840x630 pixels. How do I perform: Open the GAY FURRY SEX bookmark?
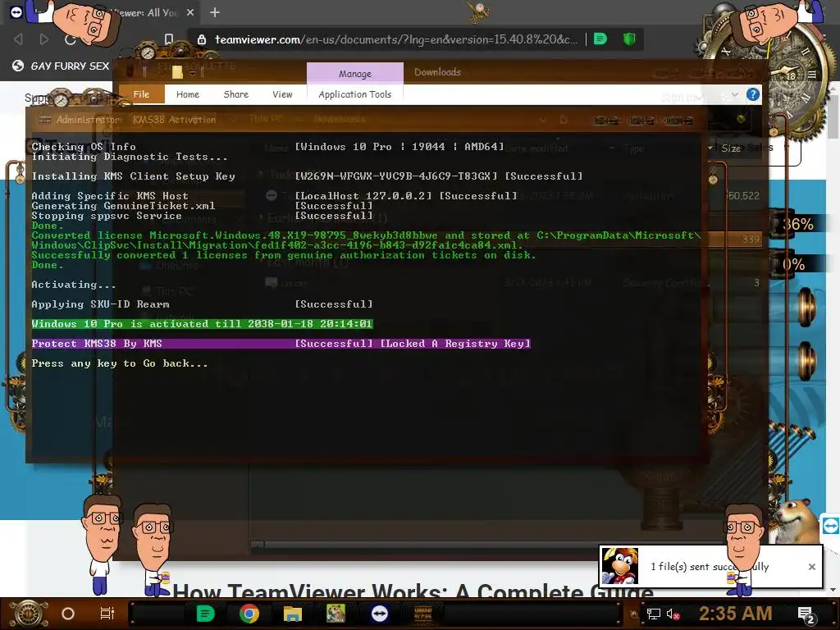[x=61, y=66]
